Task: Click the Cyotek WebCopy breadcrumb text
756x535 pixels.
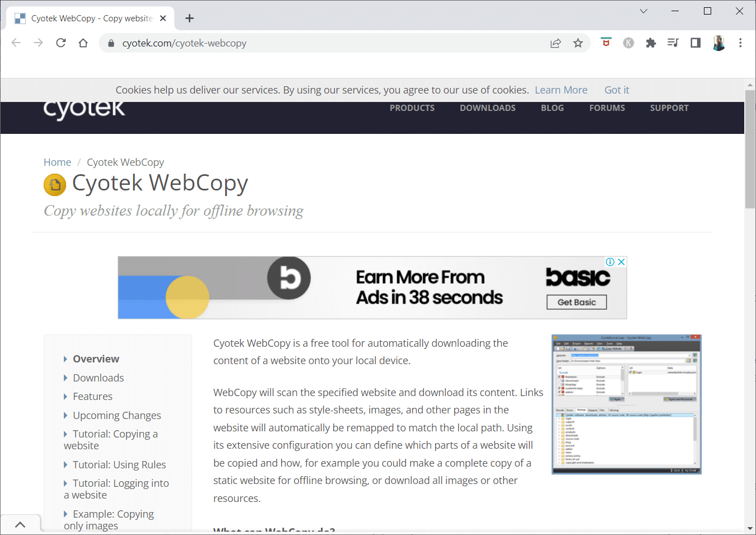Action: [125, 162]
